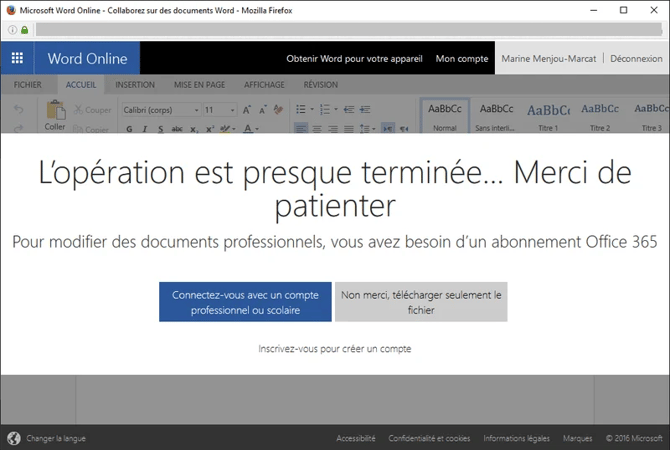
Task: Click Connectez-vous avec un compte professionnel
Action: [x=245, y=302]
